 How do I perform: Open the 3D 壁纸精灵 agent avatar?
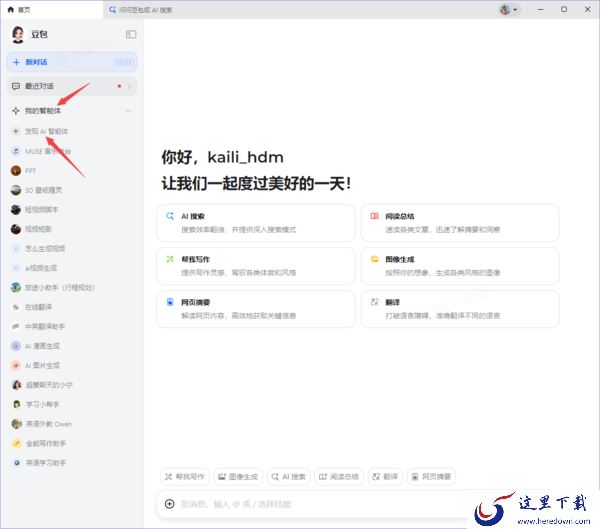16,190
